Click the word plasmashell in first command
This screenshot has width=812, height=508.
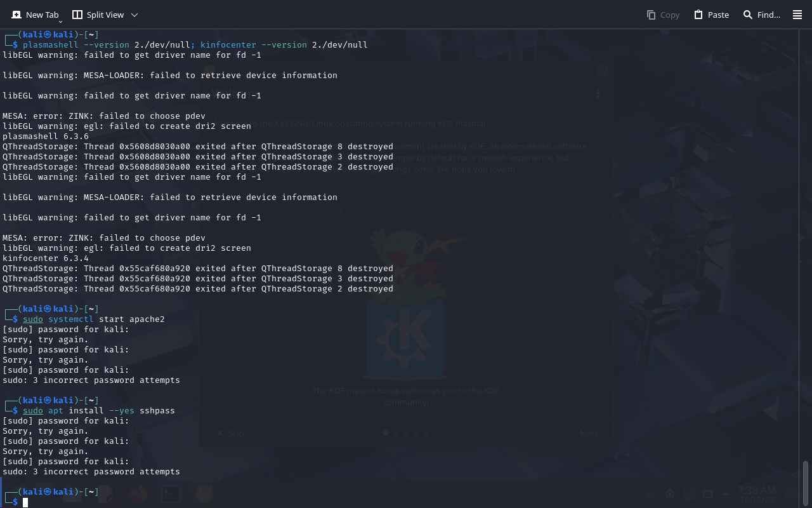pyautogui.click(x=50, y=45)
